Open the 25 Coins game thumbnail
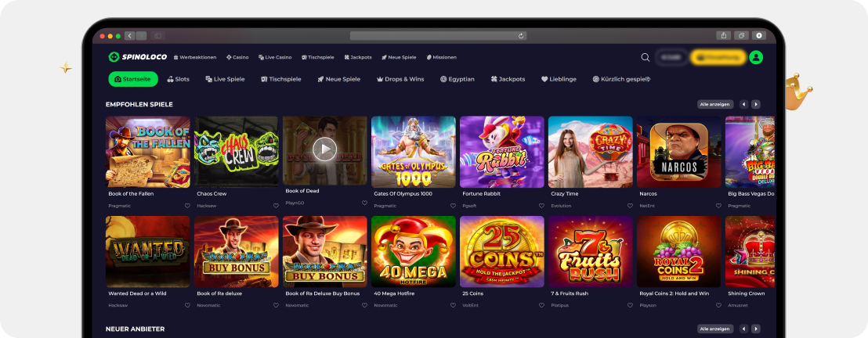 (x=502, y=251)
